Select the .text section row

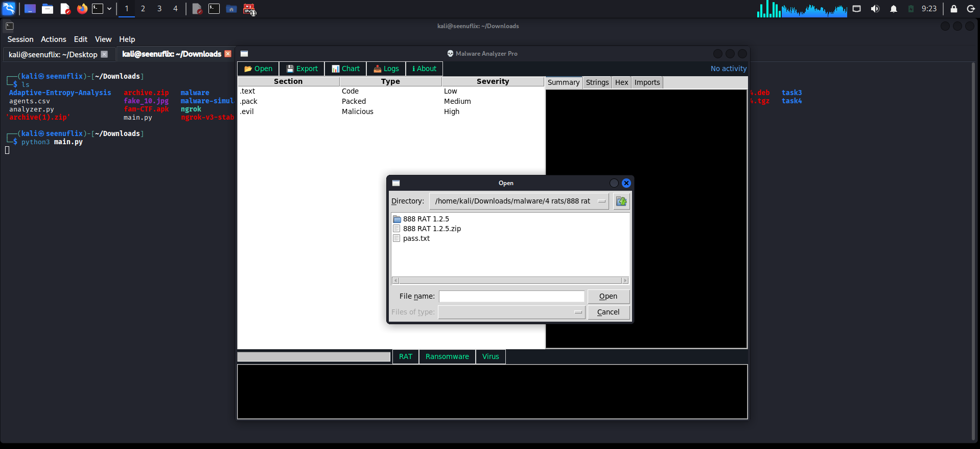point(391,91)
